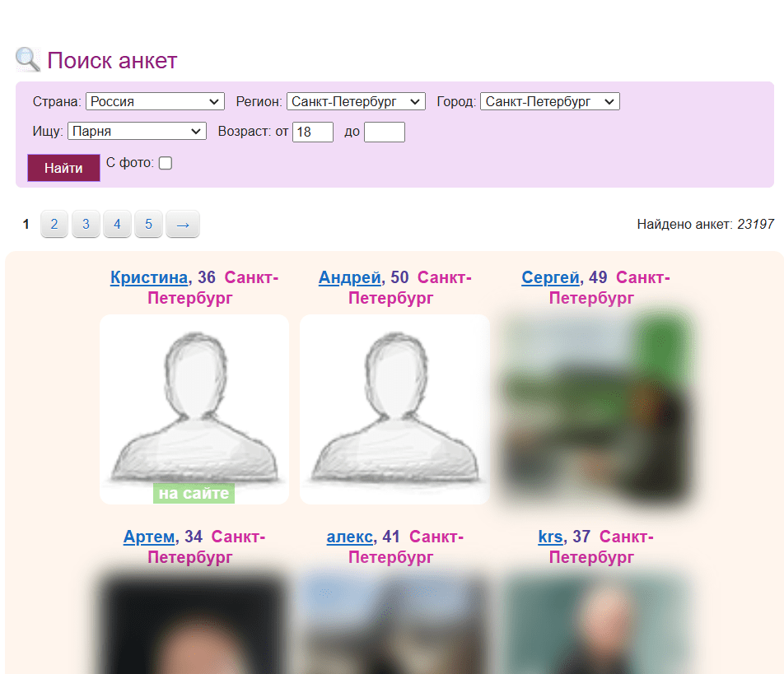Expand the Страна dropdown showing Россия
The height and width of the screenshot is (674, 784).
155,101
